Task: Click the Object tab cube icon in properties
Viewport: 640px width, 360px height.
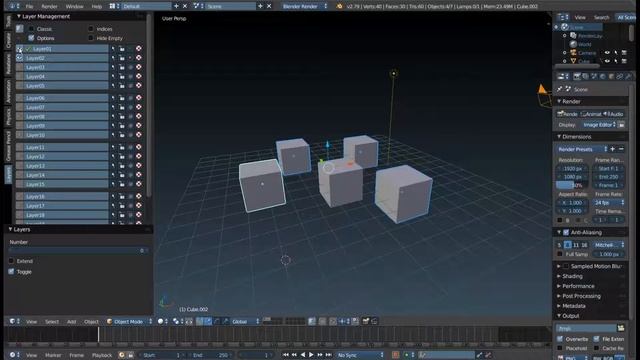Action: [x=611, y=76]
